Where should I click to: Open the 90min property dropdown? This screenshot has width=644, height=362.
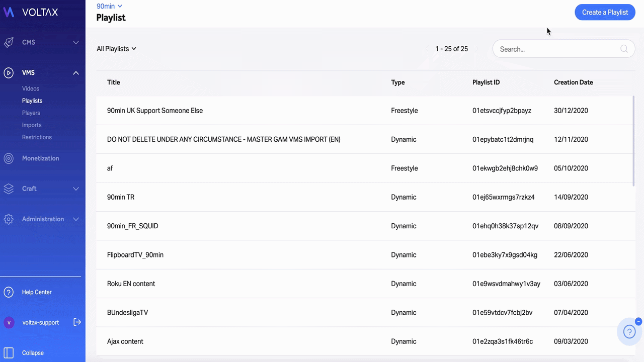[109, 6]
